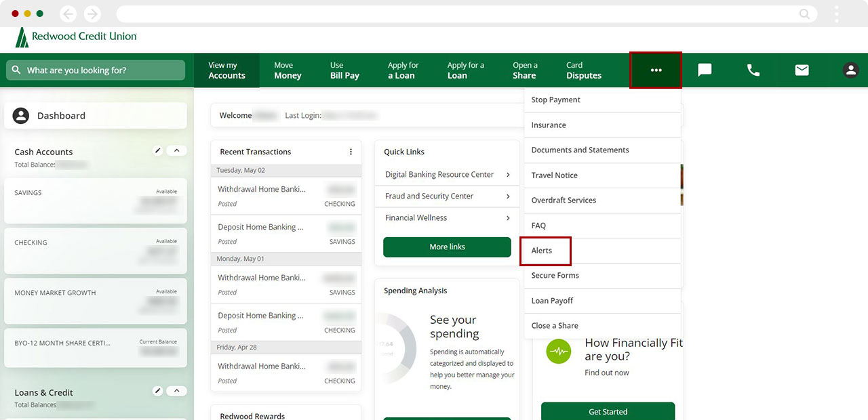Open FAQ menu entry
868x420 pixels.
(602, 226)
